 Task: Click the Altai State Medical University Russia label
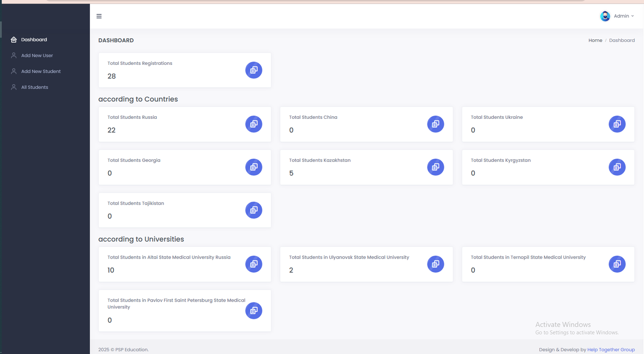point(169,257)
